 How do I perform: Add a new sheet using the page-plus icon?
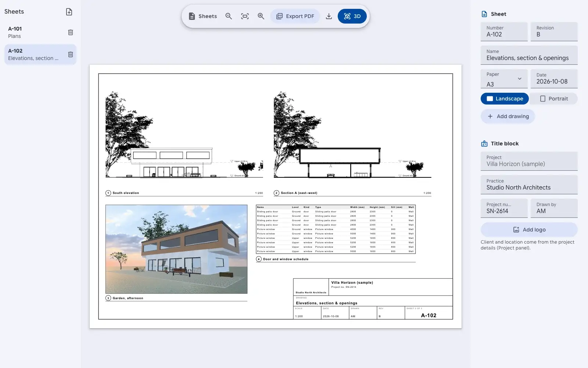pos(69,12)
